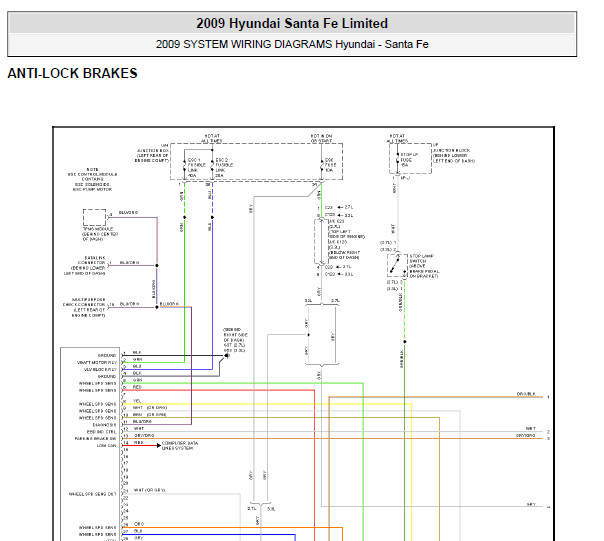Screen dimensions: 604x541
Task: Click the ESC FUSE 10A label
Action: [331, 165]
